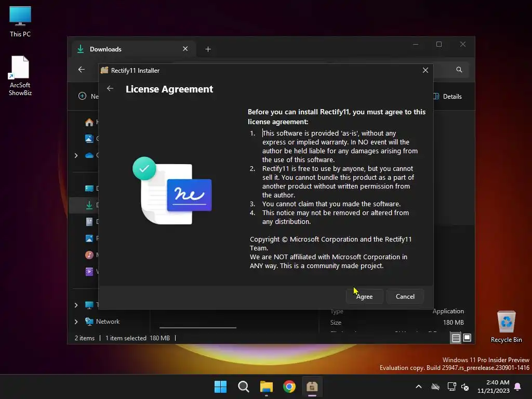Close the Rectify11 Installer dialog
Image resolution: width=532 pixels, height=399 pixels.
point(425,70)
